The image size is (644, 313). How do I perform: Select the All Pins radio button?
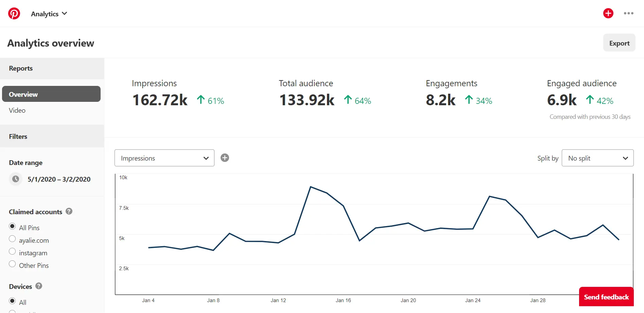coord(12,226)
